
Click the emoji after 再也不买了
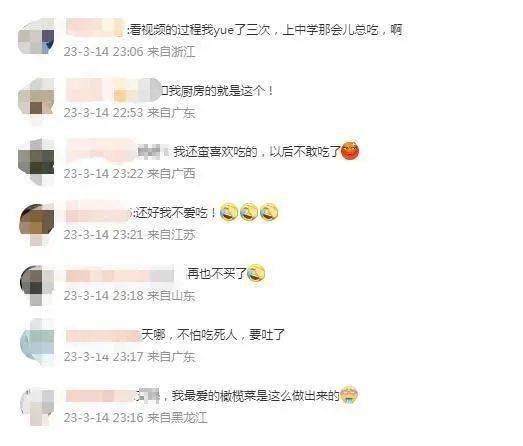(256, 273)
